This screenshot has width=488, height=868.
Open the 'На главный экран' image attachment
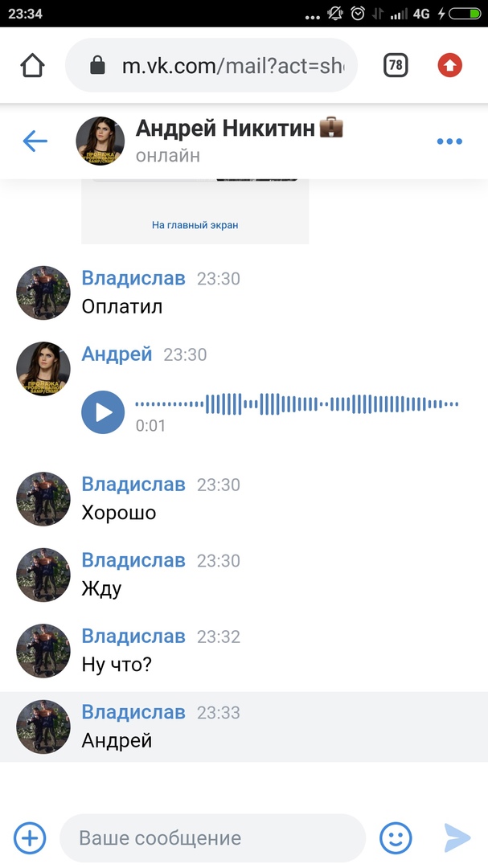[x=195, y=211]
